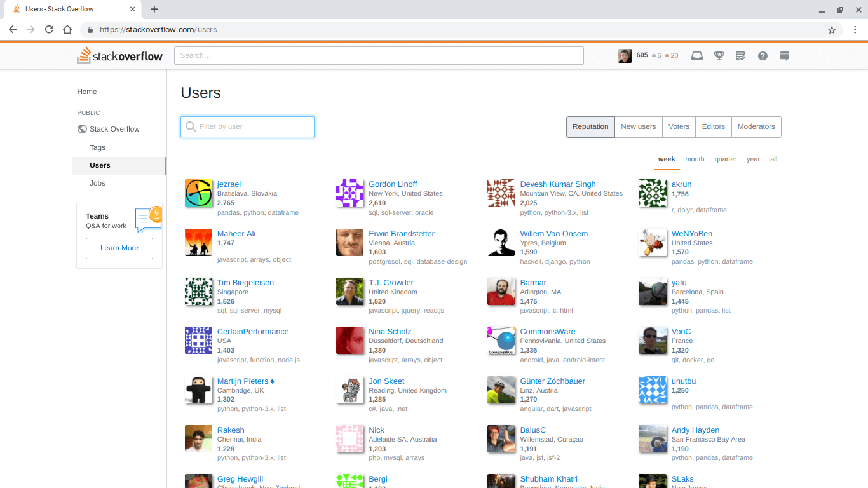Screen dimensions: 868x488
Task: Open the inbox icon in top bar
Action: coord(697,56)
